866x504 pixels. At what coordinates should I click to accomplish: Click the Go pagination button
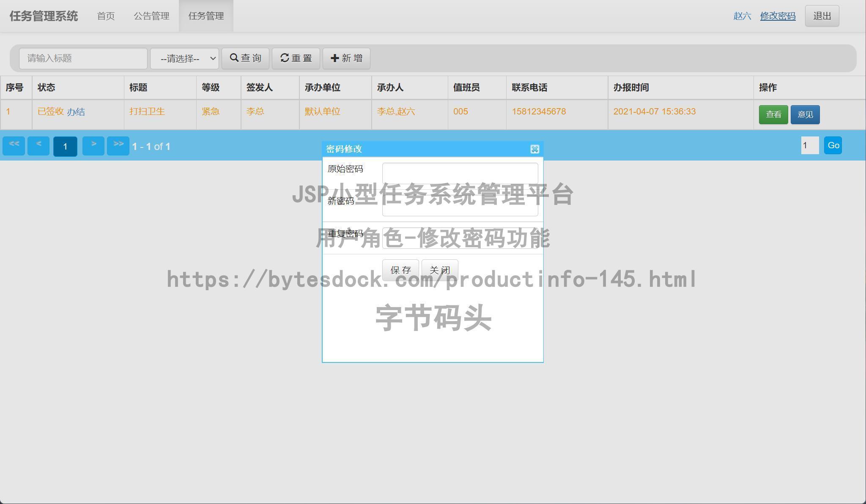pyautogui.click(x=833, y=145)
